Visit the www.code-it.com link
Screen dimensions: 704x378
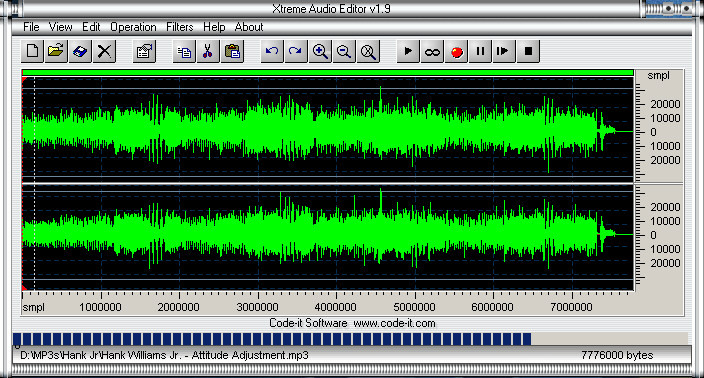tap(394, 323)
